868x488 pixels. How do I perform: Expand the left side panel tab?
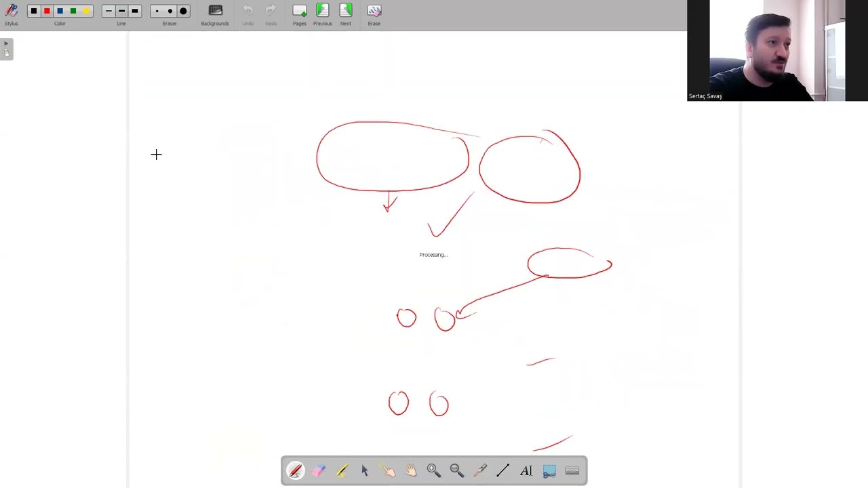click(x=6, y=49)
